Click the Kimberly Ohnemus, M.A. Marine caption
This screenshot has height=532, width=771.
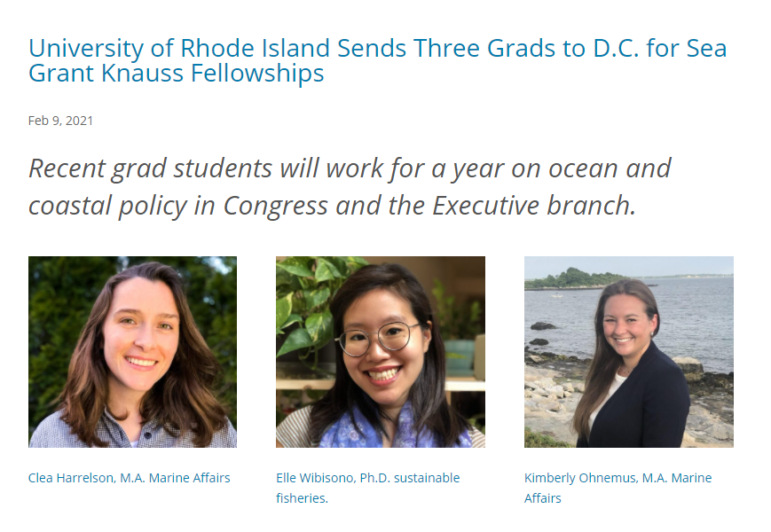618,478
